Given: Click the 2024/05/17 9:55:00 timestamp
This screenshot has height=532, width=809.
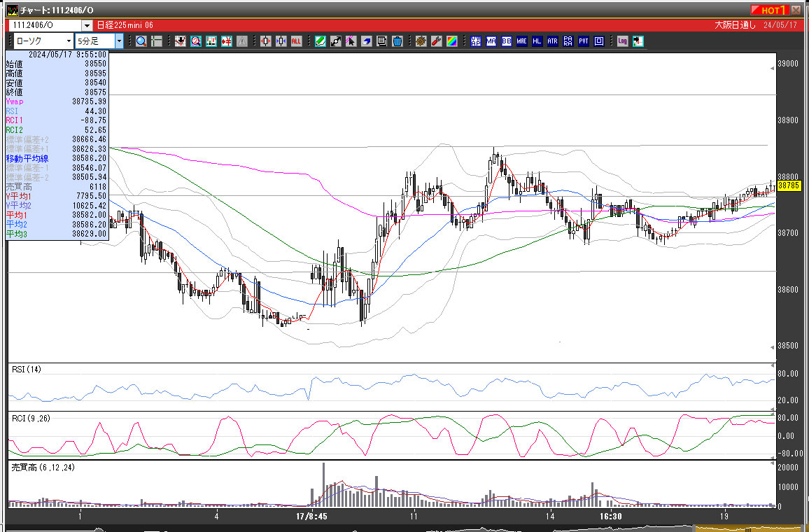Looking at the screenshot, I should (x=68, y=55).
